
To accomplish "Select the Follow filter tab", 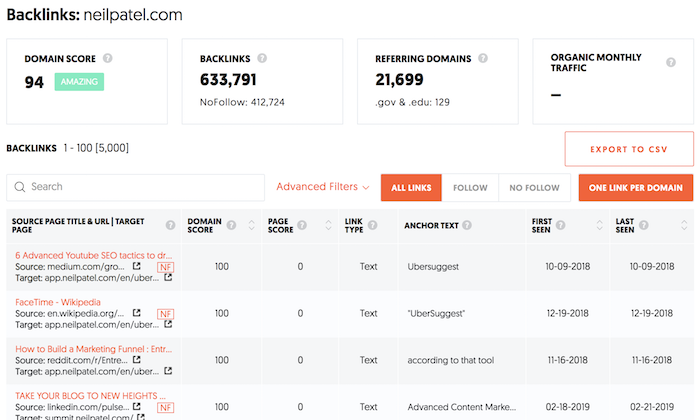I will tap(470, 187).
